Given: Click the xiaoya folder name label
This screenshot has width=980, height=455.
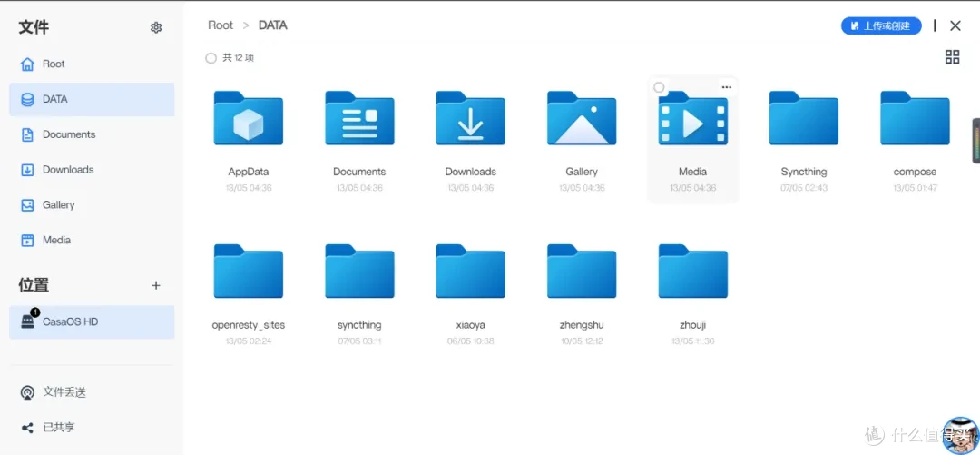Looking at the screenshot, I should click(x=471, y=325).
